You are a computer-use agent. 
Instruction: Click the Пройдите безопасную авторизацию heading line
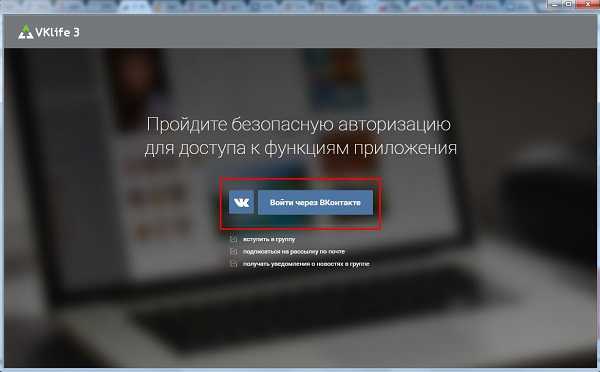pyautogui.click(x=298, y=124)
